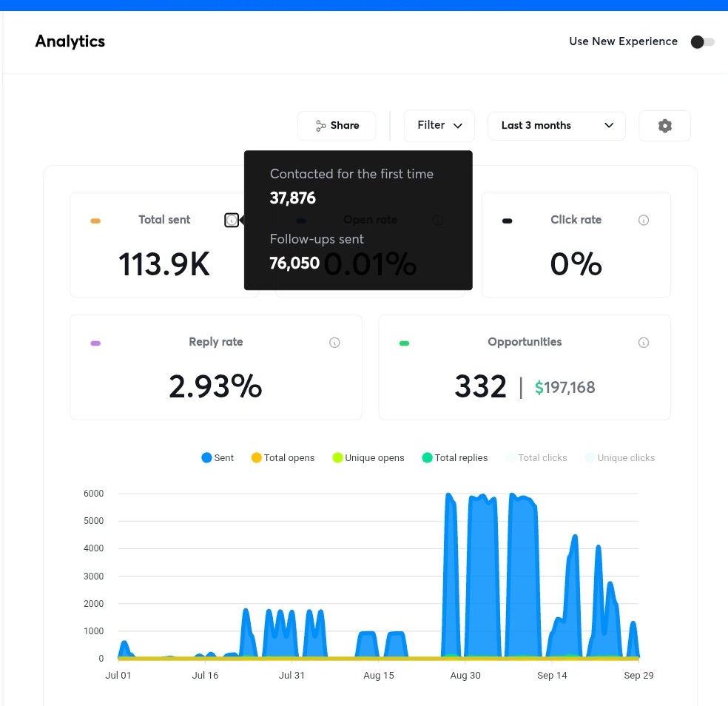
Task: Click the Total sent orange color marker
Action: [x=95, y=221]
